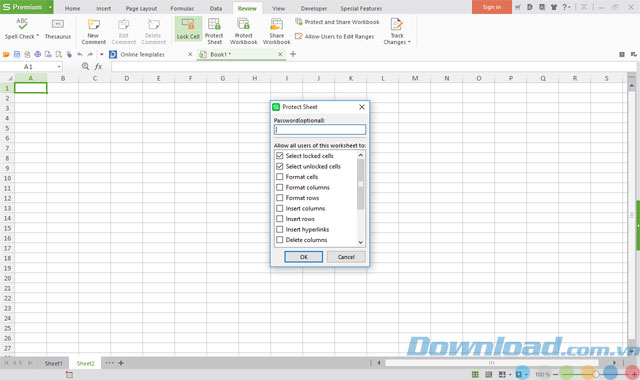Click the formula bar input area
Viewport: 640px width, 380px height.
point(373,67)
